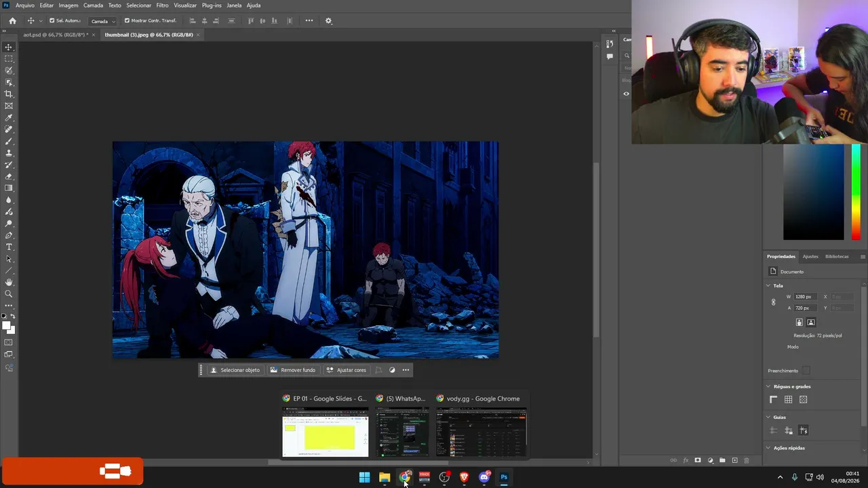Toggle the transparency grid button
This screenshot has width=868, height=488.
804,399
